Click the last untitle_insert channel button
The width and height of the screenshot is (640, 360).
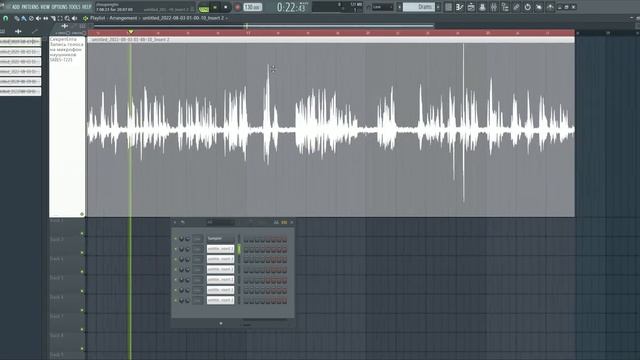pyautogui.click(x=220, y=300)
